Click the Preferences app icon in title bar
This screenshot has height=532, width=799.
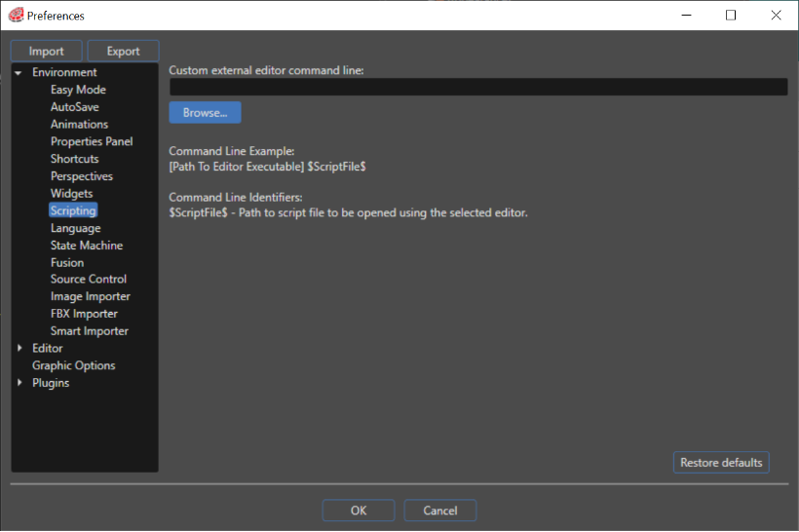(16, 16)
